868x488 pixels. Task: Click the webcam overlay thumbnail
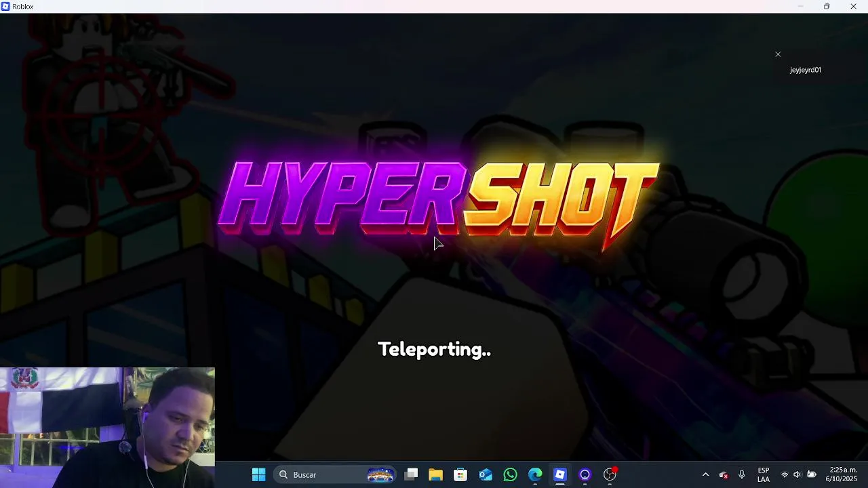(x=107, y=428)
